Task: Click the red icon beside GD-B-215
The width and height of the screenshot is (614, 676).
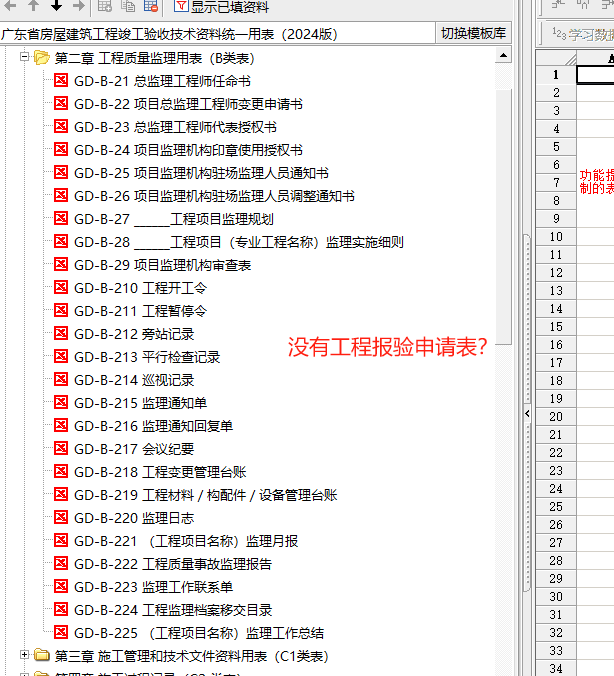Action: (61, 402)
